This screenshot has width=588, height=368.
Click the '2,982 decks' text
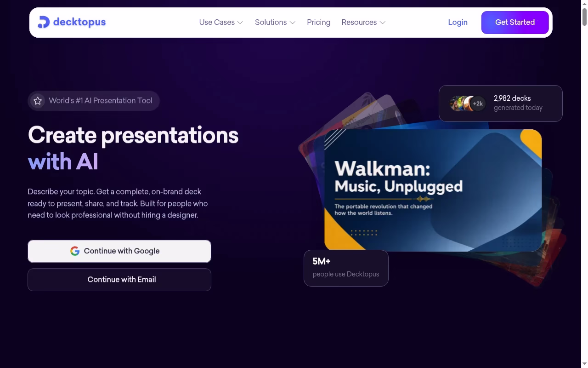512,98
